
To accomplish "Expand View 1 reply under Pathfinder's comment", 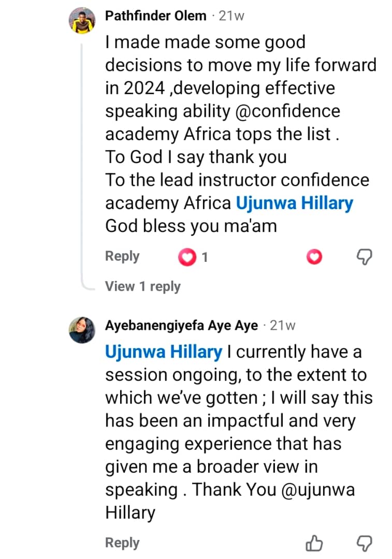I will (x=143, y=286).
